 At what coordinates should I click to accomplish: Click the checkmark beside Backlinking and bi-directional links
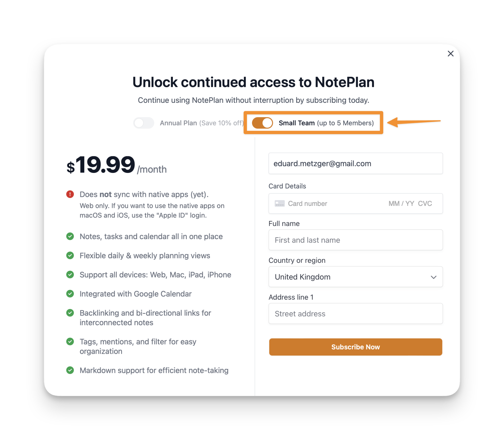(x=70, y=313)
